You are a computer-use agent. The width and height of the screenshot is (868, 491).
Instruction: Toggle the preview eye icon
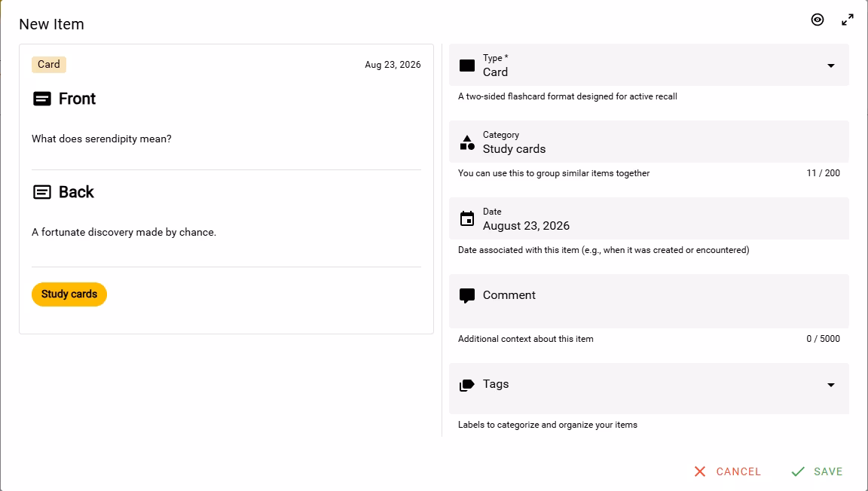(x=817, y=20)
